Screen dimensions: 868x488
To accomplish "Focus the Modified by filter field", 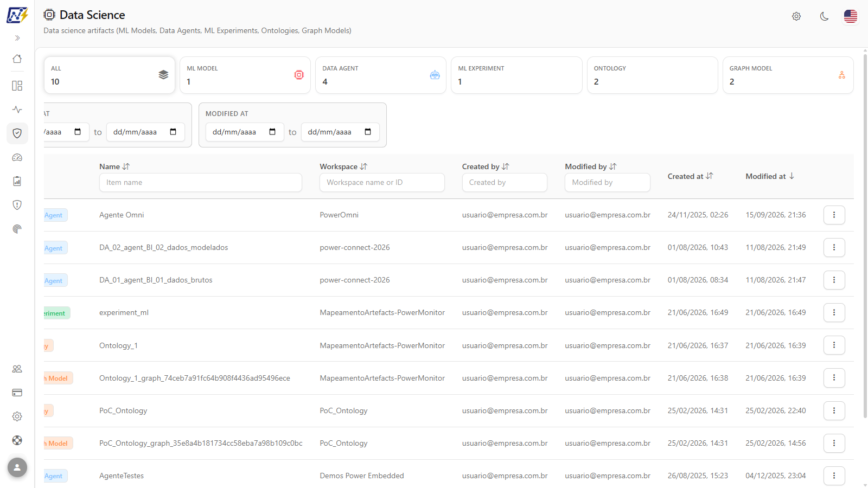I will pos(608,182).
